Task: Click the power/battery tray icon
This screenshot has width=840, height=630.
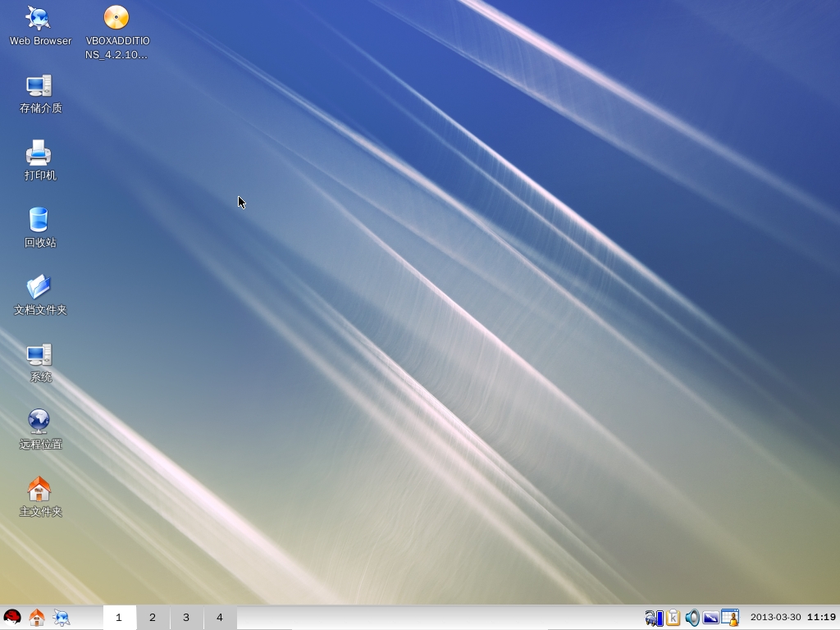Action: coord(654,618)
